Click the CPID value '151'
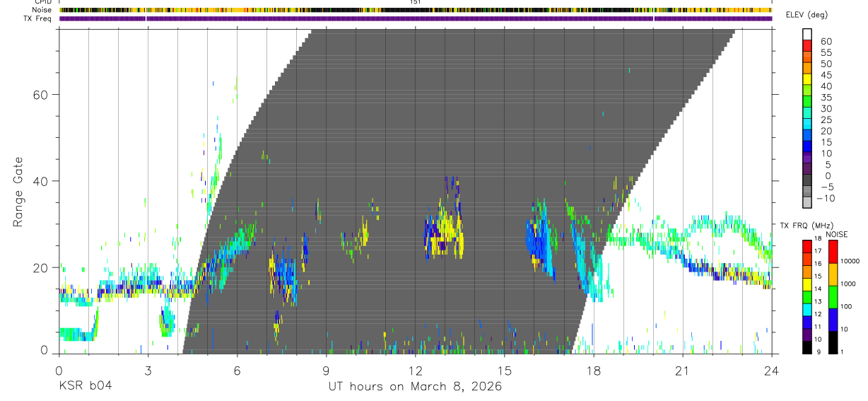The image size is (868, 401). [415, 2]
